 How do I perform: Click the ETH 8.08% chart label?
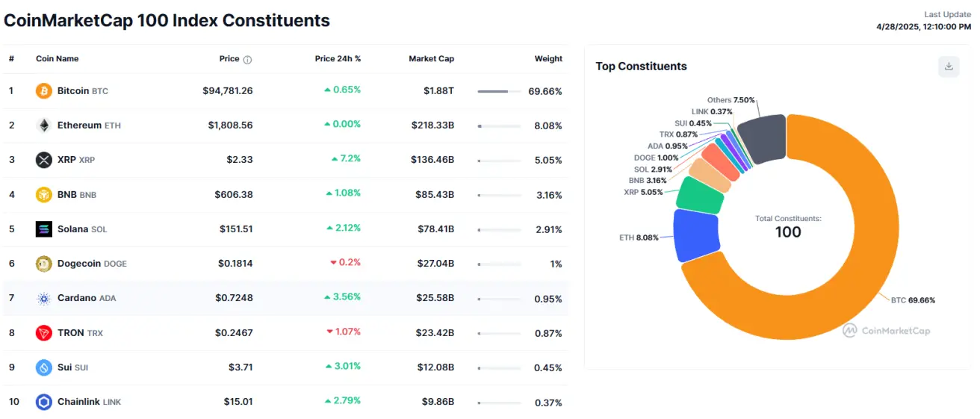[x=639, y=238]
